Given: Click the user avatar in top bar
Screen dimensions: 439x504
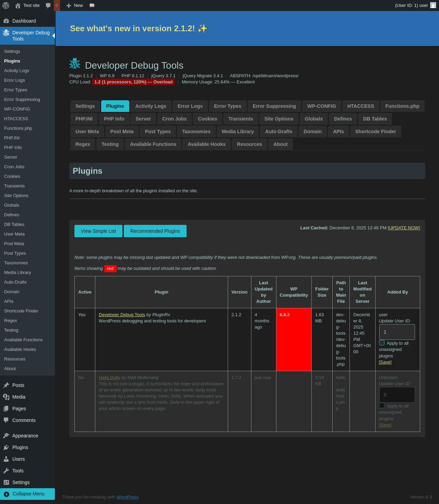Looking at the screenshot, I should (433, 5).
